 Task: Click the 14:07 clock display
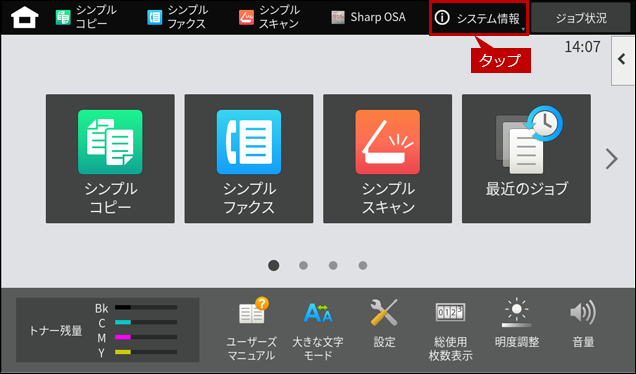click(582, 47)
